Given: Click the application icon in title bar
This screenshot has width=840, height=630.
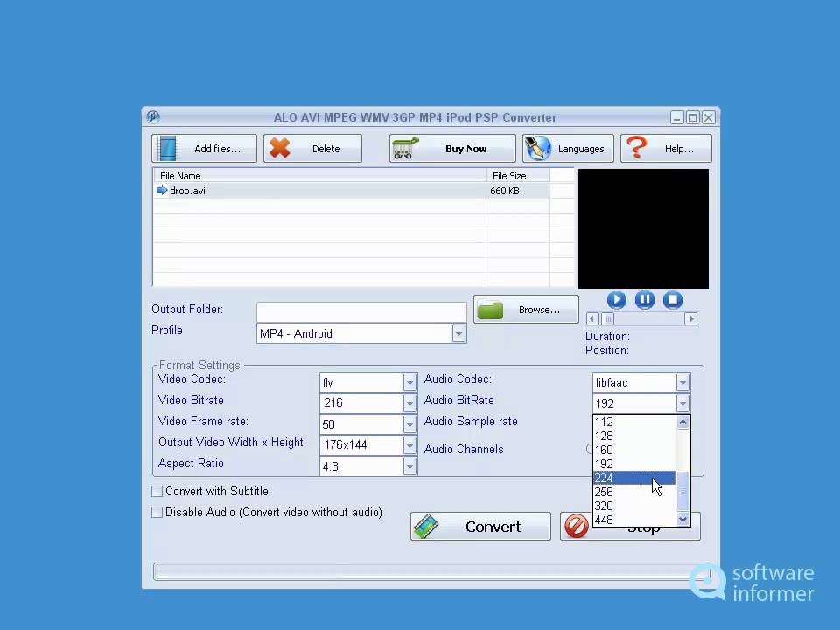Looking at the screenshot, I should (153, 116).
